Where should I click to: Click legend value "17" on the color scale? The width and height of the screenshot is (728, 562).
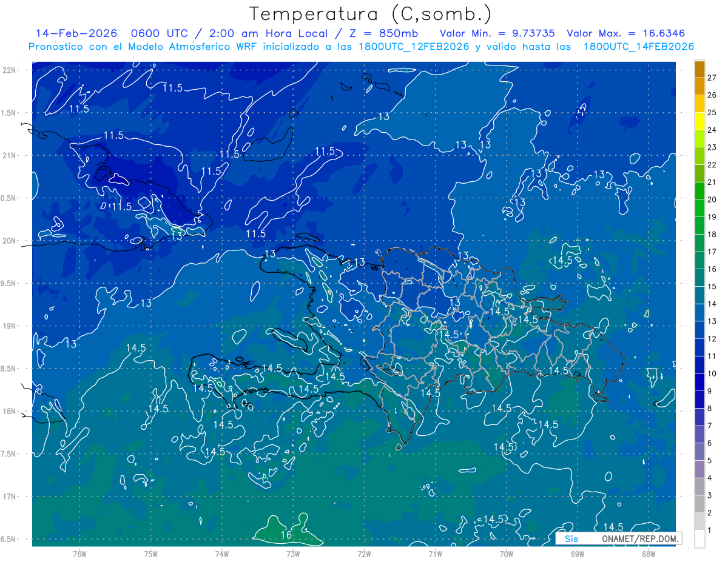pyautogui.click(x=712, y=251)
